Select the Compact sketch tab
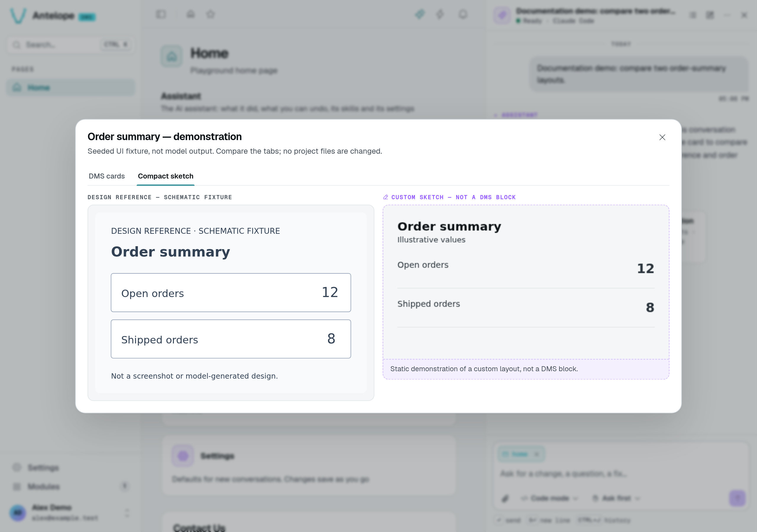This screenshot has height=532, width=757. point(166,176)
